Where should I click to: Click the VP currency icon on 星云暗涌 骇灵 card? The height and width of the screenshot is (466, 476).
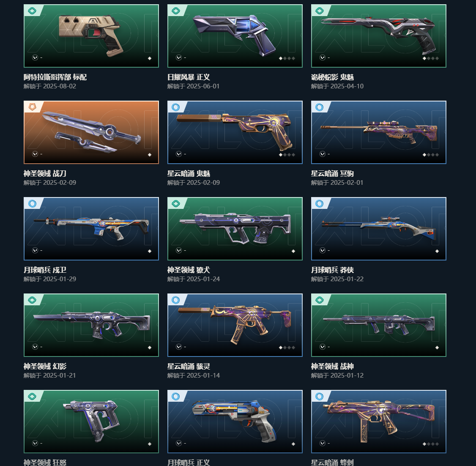(x=179, y=347)
